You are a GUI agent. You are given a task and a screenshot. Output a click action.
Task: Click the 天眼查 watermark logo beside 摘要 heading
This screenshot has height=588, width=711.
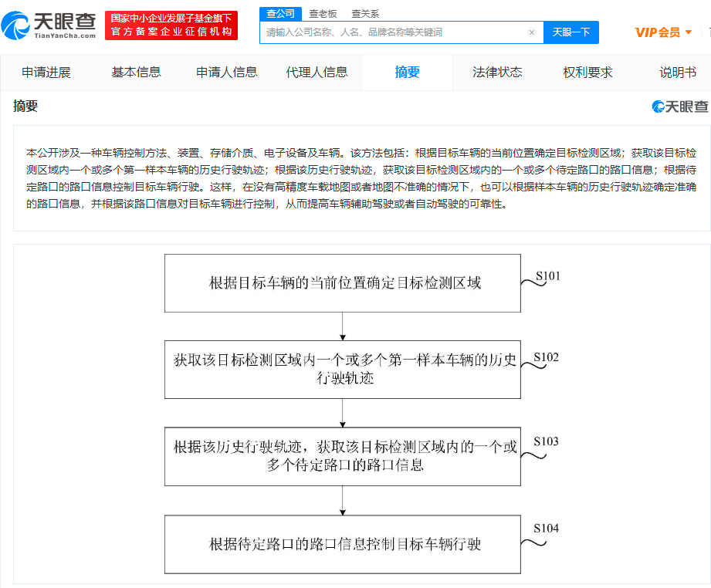(679, 106)
